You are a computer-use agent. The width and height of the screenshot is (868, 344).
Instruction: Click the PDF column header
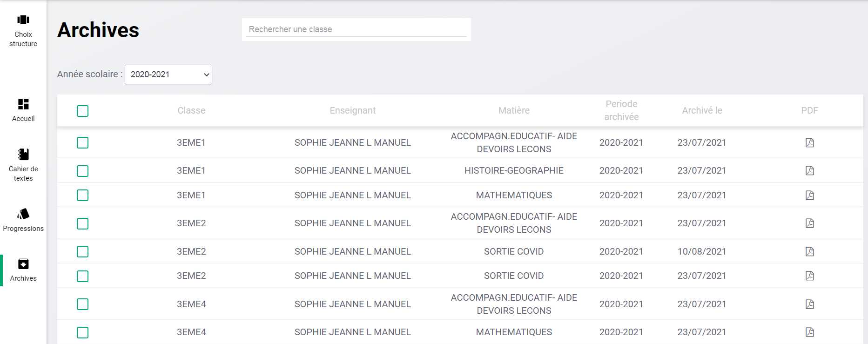pos(809,110)
